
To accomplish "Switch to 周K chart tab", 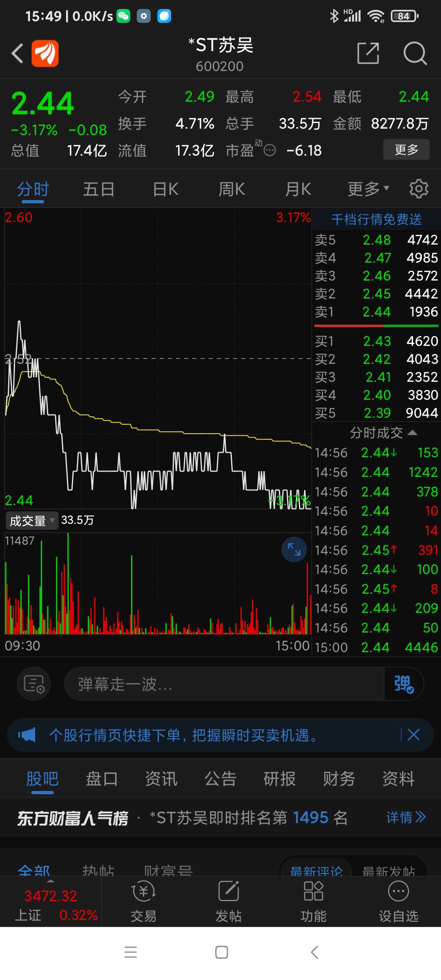I will click(232, 189).
